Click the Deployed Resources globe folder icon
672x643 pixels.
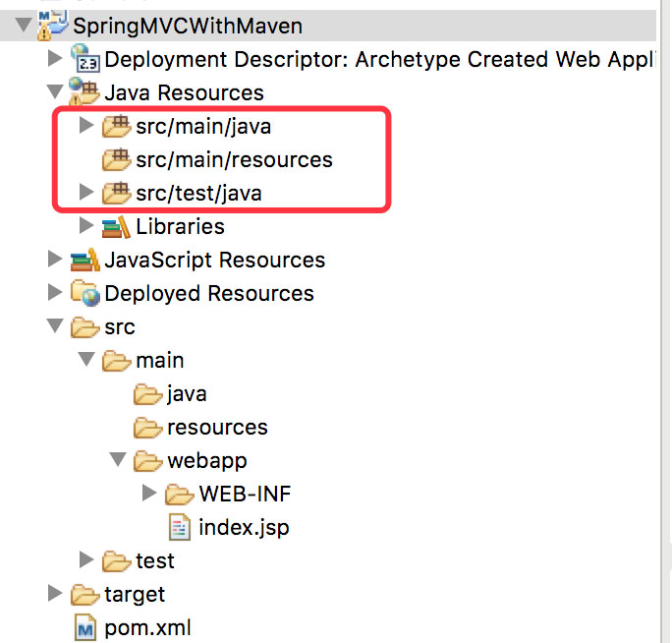coord(85,293)
